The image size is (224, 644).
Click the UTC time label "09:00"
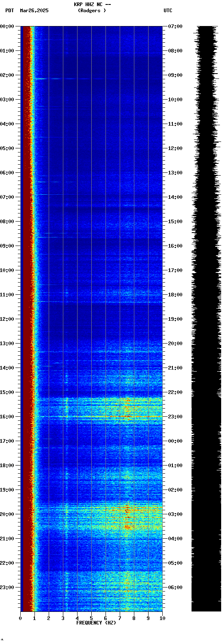point(175,75)
